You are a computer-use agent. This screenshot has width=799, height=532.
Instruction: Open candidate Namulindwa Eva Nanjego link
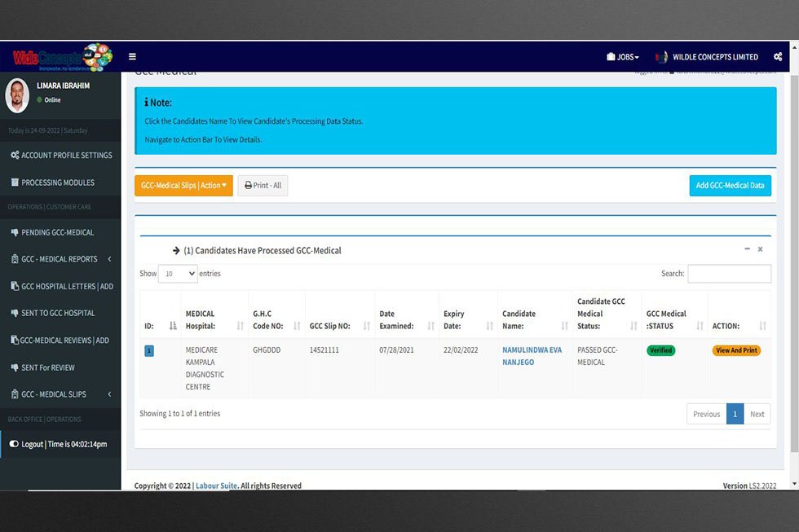pyautogui.click(x=532, y=356)
